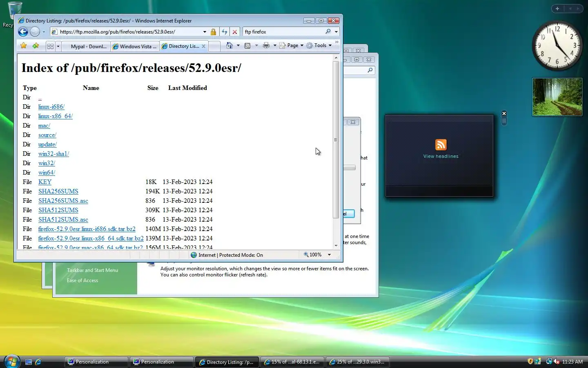Click 'View headlines' in Feed gadget
Viewport: 588px width, 368px height.
[441, 156]
